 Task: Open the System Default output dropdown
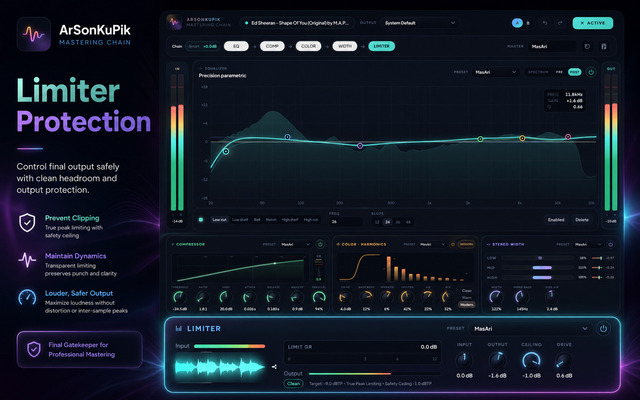(x=420, y=23)
